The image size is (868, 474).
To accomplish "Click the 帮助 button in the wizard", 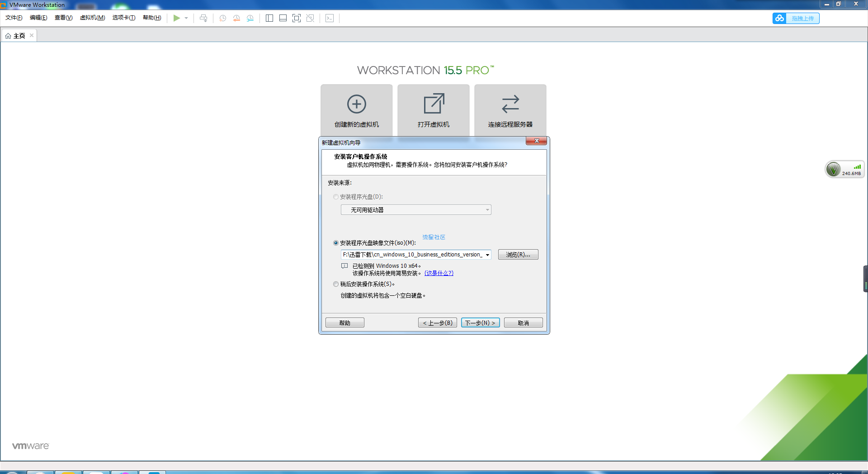I will click(x=345, y=323).
